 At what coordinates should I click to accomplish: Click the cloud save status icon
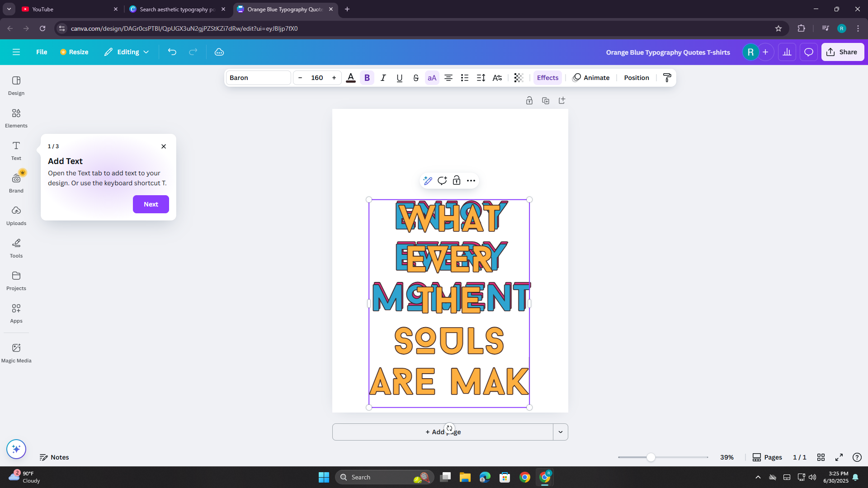(x=219, y=52)
